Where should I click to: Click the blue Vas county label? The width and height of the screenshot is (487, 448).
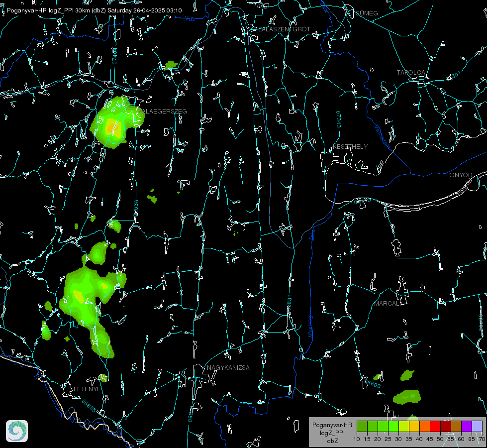pyautogui.click(x=190, y=19)
